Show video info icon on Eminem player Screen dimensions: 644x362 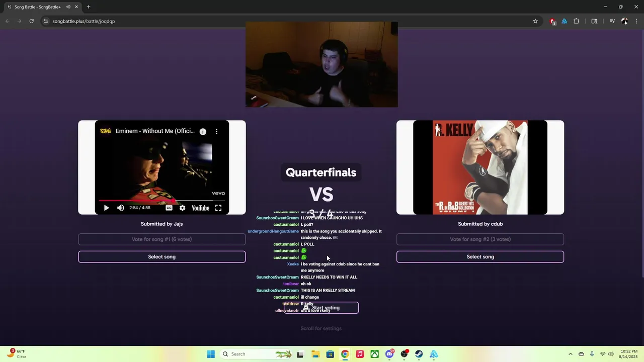coord(203,131)
